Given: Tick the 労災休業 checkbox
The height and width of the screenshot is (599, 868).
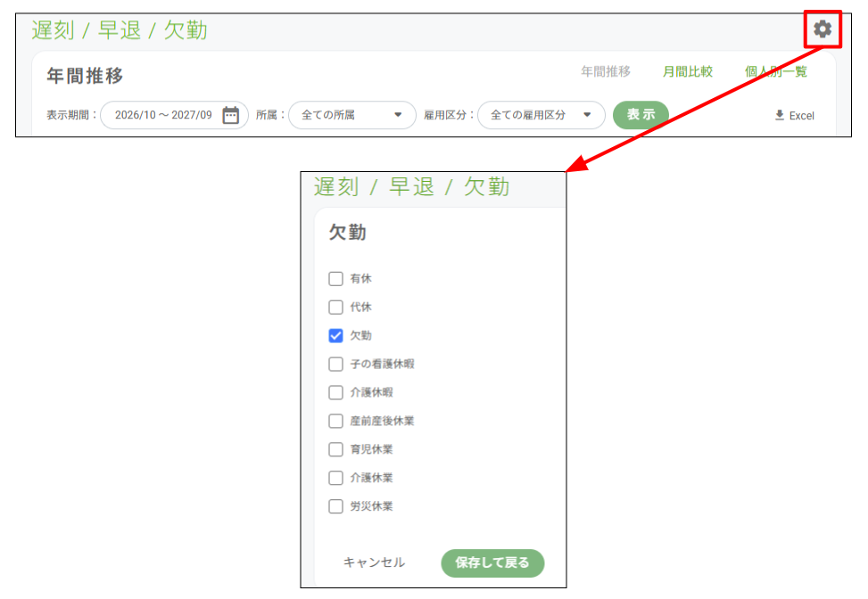Looking at the screenshot, I should (x=335, y=506).
